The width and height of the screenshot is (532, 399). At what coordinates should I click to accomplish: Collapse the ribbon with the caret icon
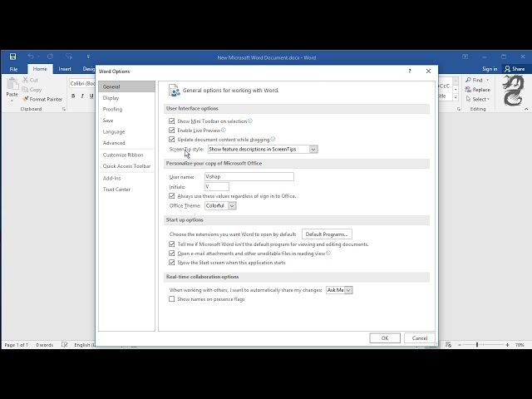pyautogui.click(x=526, y=109)
